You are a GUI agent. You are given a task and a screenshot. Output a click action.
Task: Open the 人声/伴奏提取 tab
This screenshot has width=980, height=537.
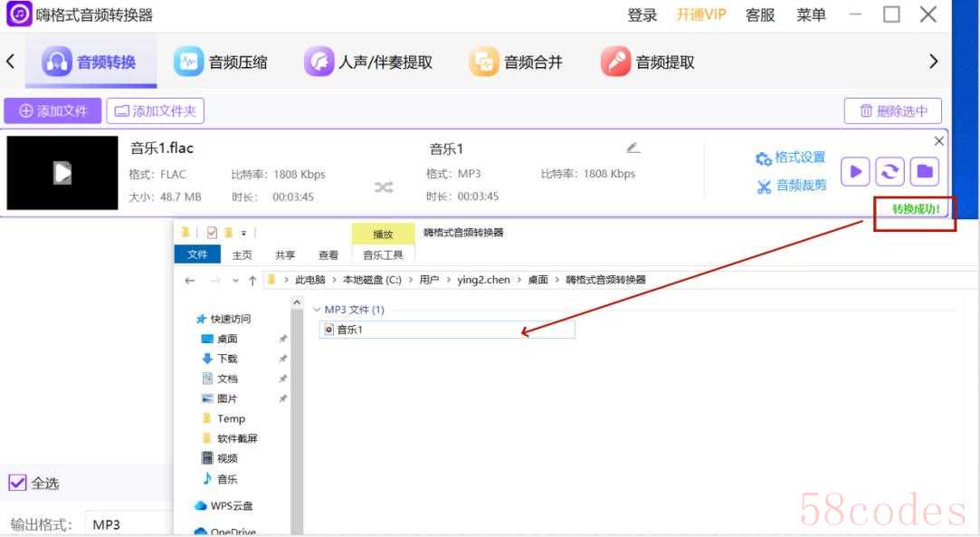click(x=368, y=62)
